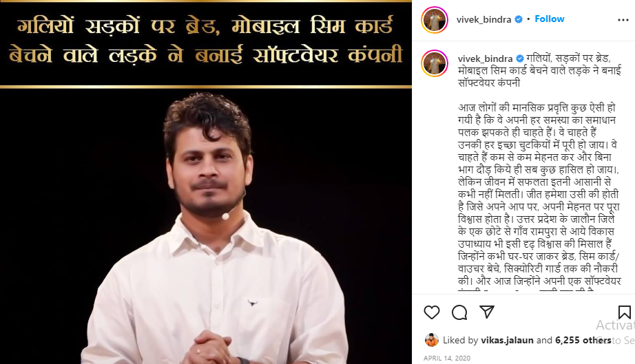This screenshot has height=364, width=635.
Task: View the list of 6,255 others
Action: pos(583,340)
